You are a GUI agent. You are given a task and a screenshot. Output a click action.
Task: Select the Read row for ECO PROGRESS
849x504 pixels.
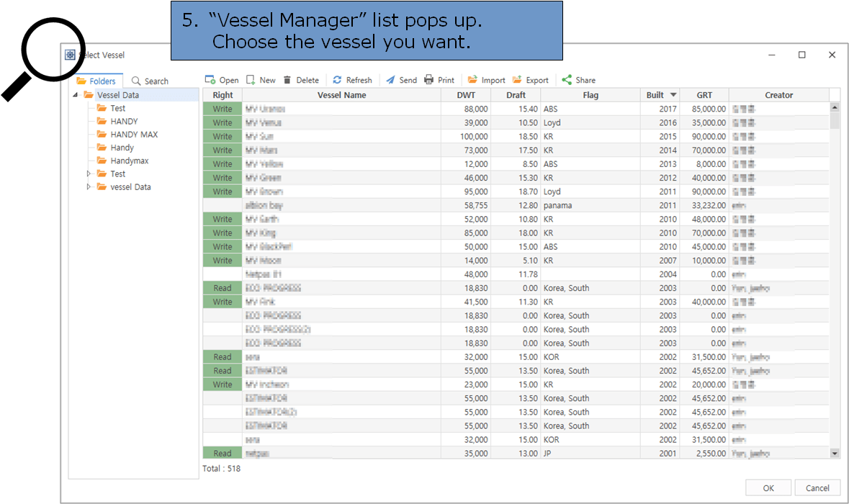coord(222,287)
